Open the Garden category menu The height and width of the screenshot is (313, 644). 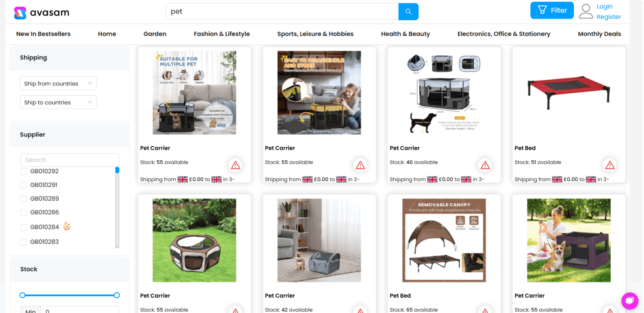155,34
